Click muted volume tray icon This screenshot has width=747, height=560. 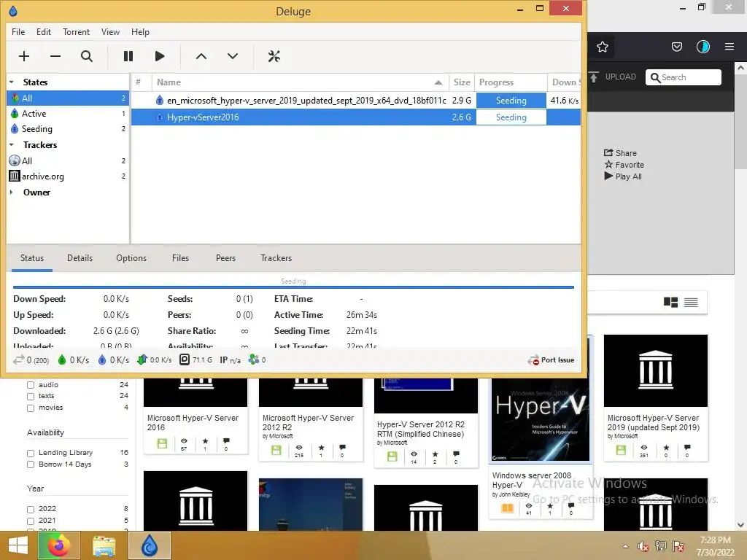pos(643,546)
